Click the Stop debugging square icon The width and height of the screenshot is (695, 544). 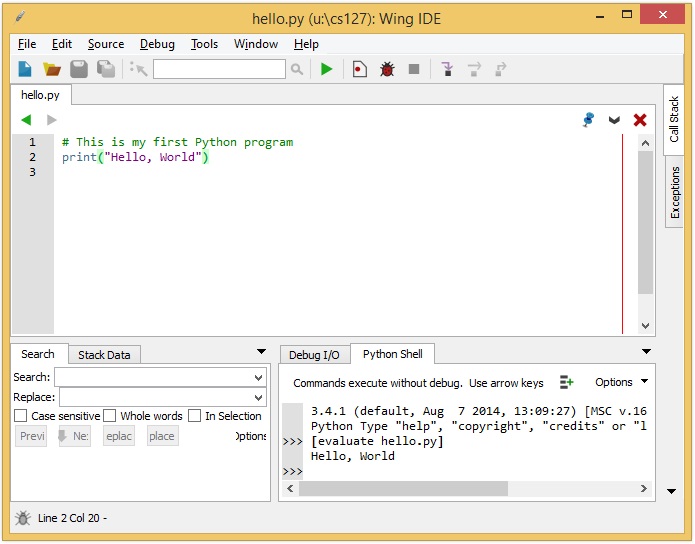click(414, 69)
